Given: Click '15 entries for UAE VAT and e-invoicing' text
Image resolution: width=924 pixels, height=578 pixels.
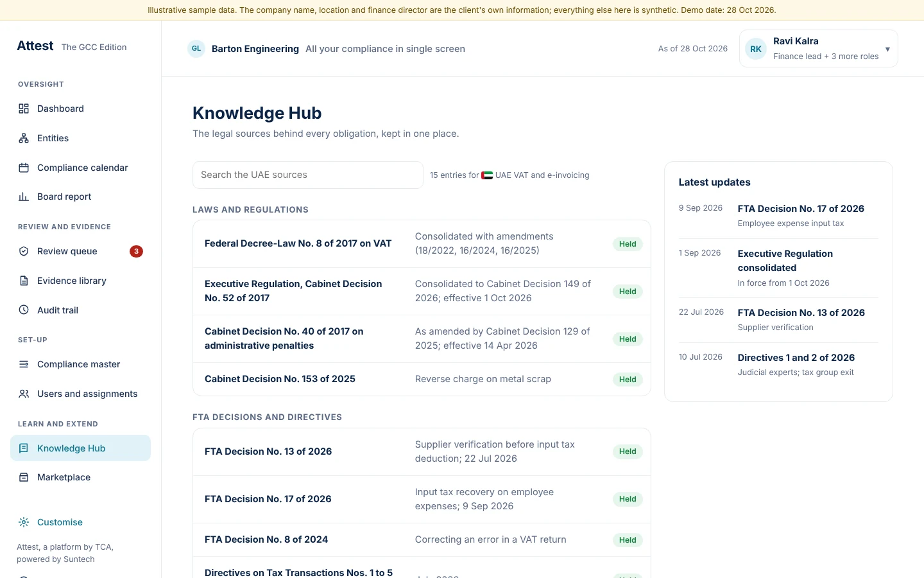Looking at the screenshot, I should pos(509,175).
